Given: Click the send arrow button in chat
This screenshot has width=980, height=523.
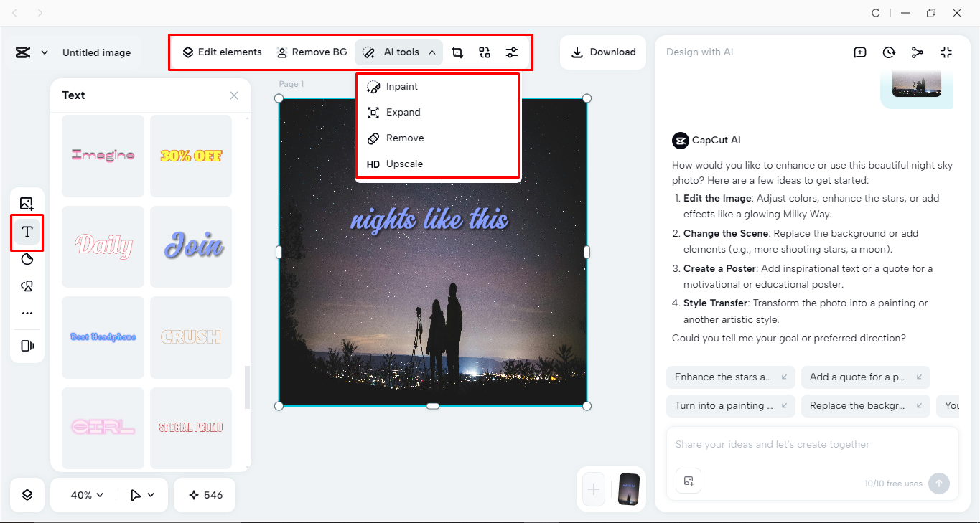Looking at the screenshot, I should pyautogui.click(x=938, y=484).
